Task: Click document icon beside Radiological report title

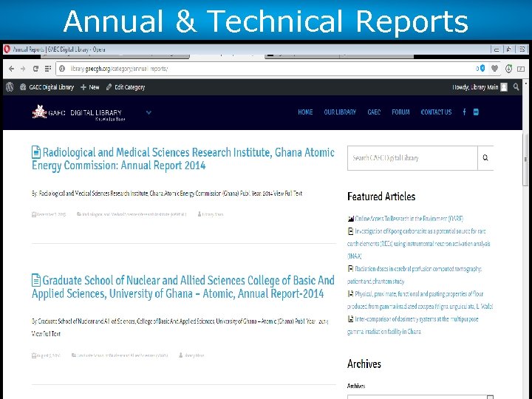Action: point(36,152)
